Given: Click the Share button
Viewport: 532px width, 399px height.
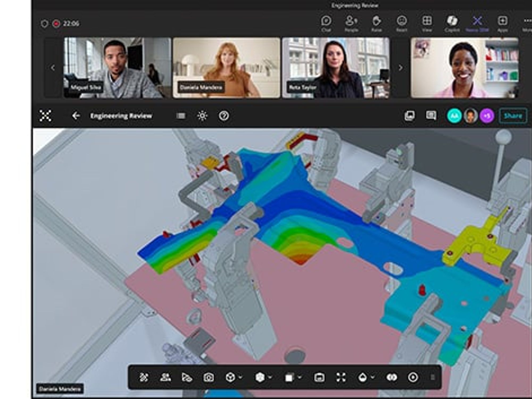Looking at the screenshot, I should pos(513,116).
